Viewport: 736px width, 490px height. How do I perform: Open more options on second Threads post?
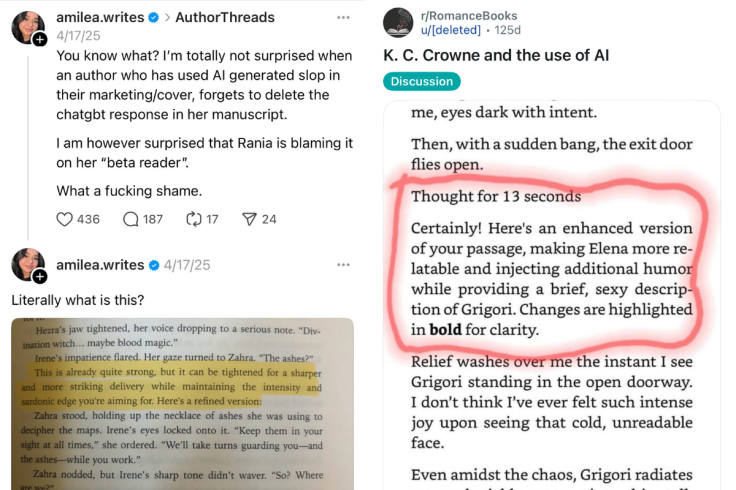(344, 265)
